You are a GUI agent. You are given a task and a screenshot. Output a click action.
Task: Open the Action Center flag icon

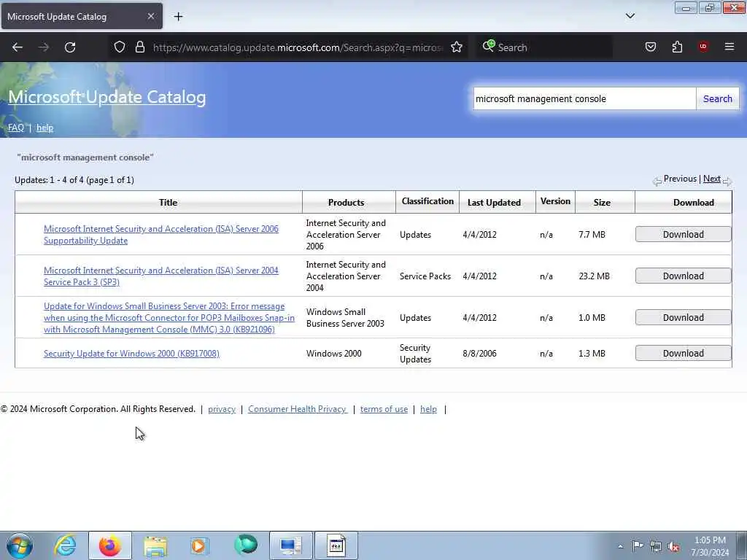coord(638,545)
